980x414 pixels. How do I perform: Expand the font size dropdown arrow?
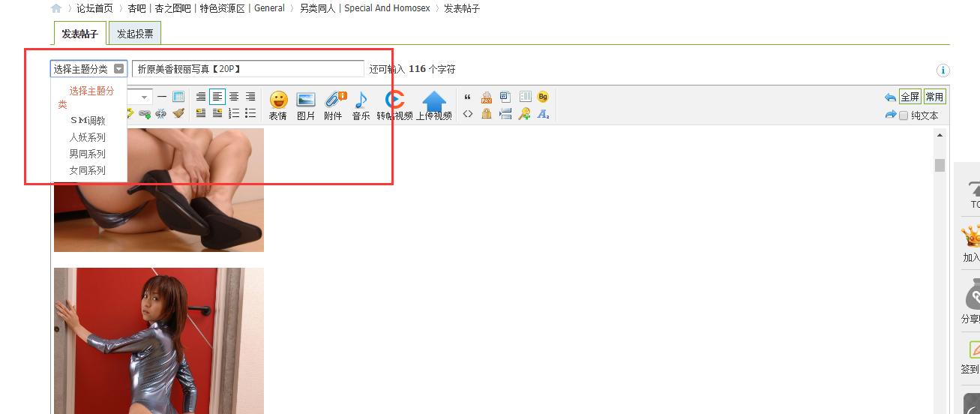pos(144,97)
